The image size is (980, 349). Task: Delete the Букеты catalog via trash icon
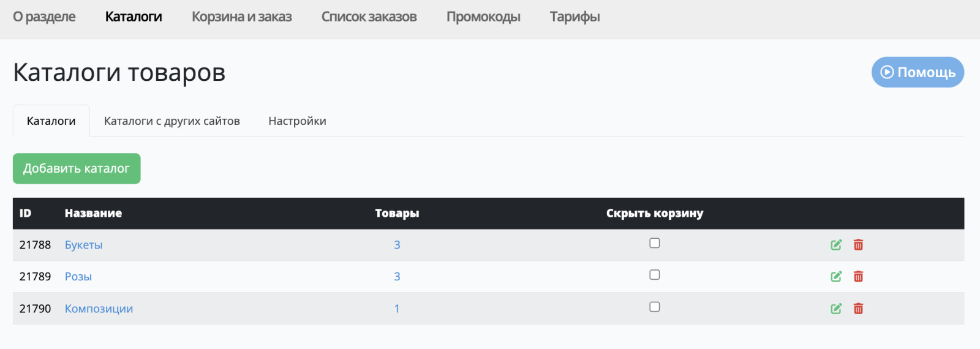point(858,245)
